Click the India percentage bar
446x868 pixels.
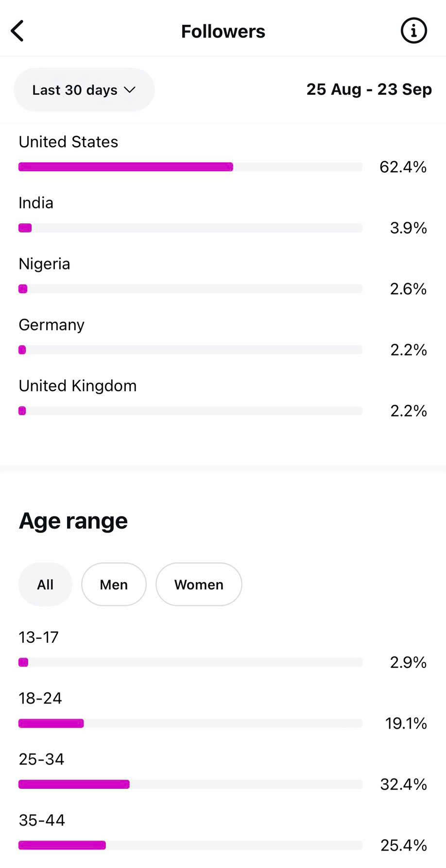pyautogui.click(x=190, y=228)
